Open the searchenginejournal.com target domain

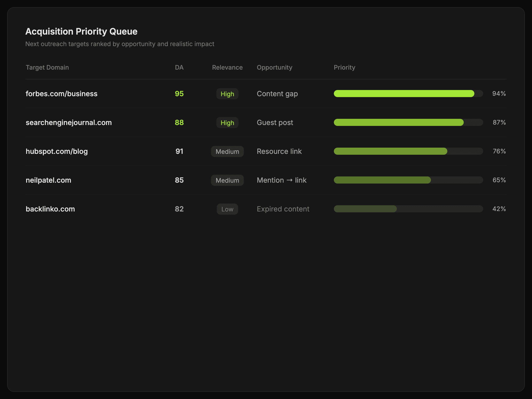[69, 122]
